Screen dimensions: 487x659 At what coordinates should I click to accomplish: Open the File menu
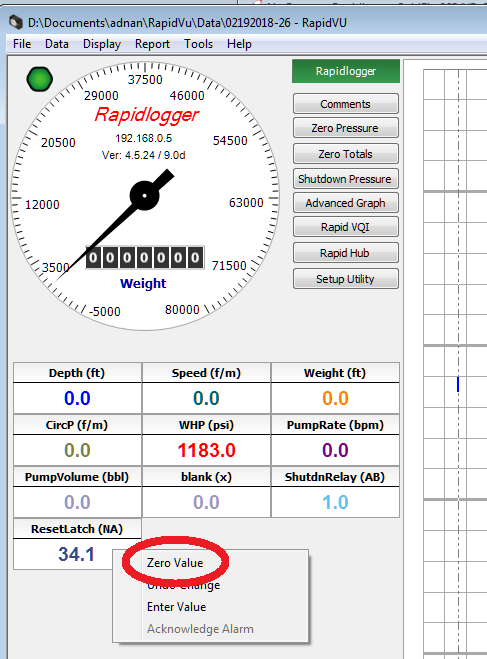click(x=22, y=44)
